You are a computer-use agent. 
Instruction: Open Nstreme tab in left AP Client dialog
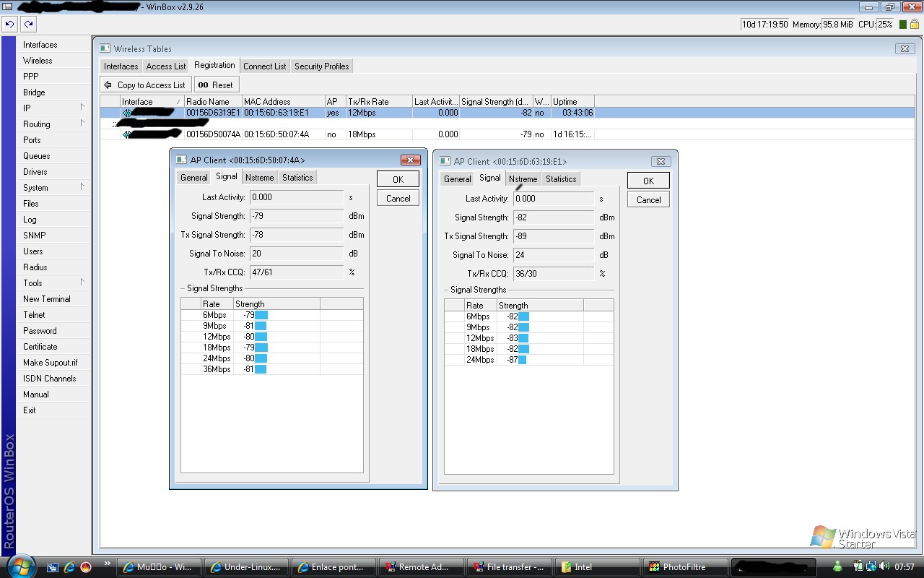coord(259,178)
